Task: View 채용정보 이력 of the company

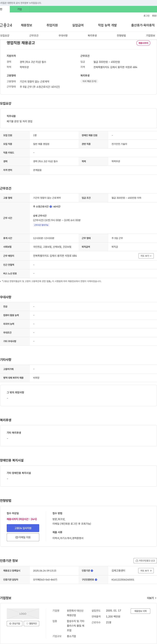Action: (x=140, y=611)
